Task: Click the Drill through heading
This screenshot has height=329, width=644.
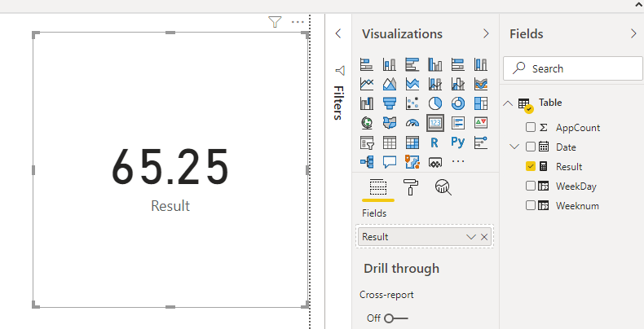Action: (401, 269)
